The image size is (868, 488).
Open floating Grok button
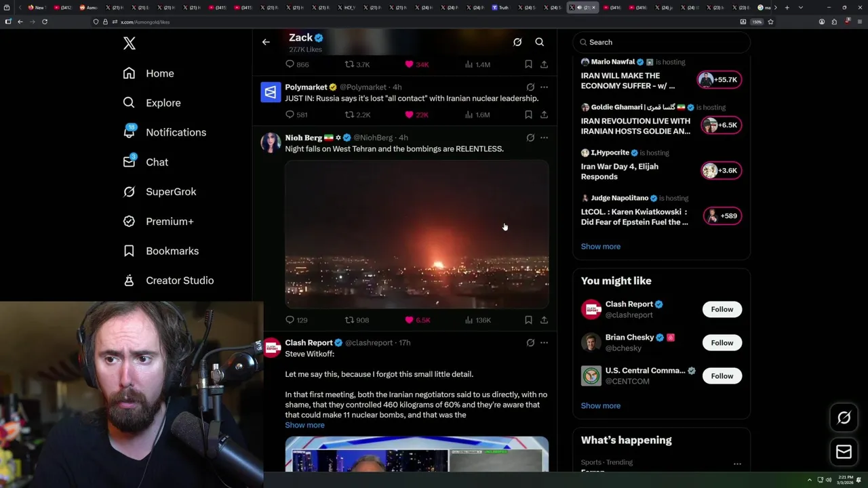tap(844, 418)
